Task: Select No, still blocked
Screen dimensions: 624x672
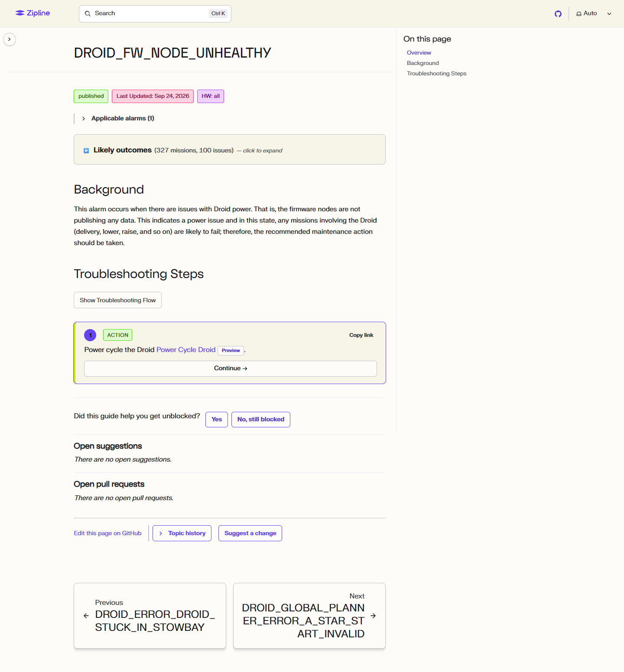Action: (261, 420)
